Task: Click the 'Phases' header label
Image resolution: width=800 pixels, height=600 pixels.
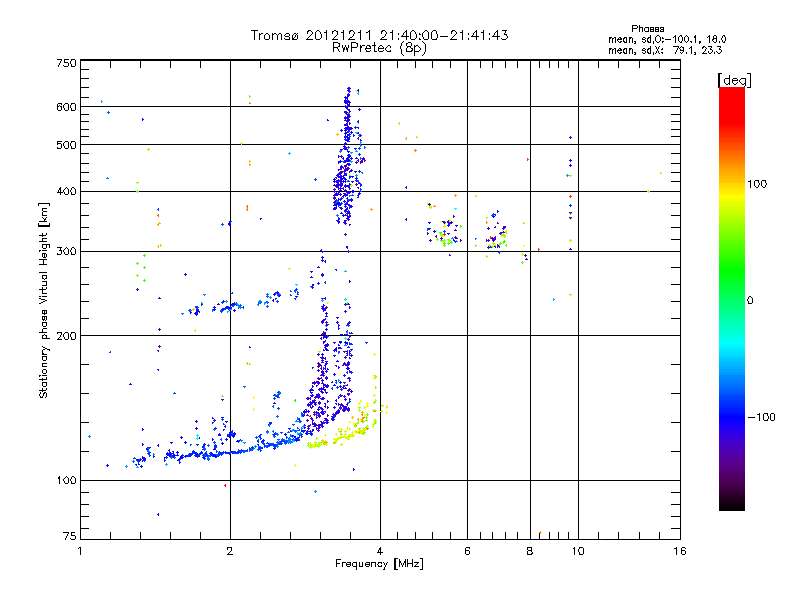Action: [647, 29]
